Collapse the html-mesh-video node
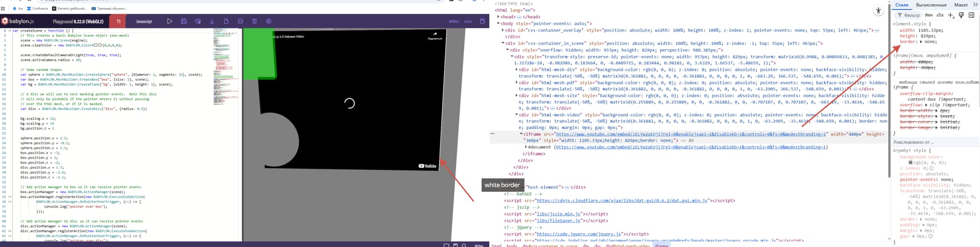This screenshot has height=247, width=980. coord(517,115)
